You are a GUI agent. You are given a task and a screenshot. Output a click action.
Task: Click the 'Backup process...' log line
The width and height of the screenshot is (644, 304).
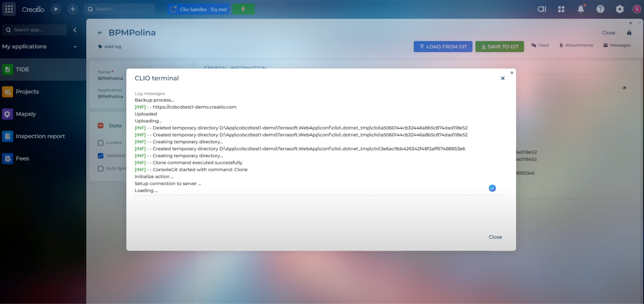[155, 100]
